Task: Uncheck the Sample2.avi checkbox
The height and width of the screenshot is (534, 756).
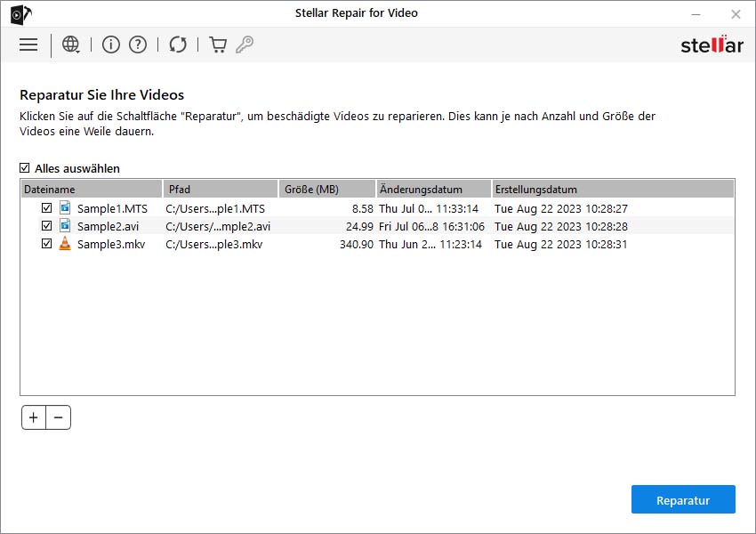Action: [47, 226]
